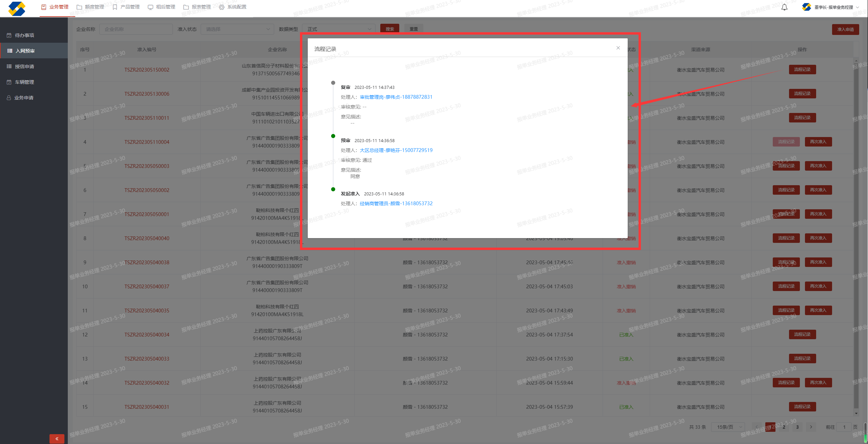Viewport: 868px width, 444px height.
Task: Click the notification bell icon
Action: (784, 7)
